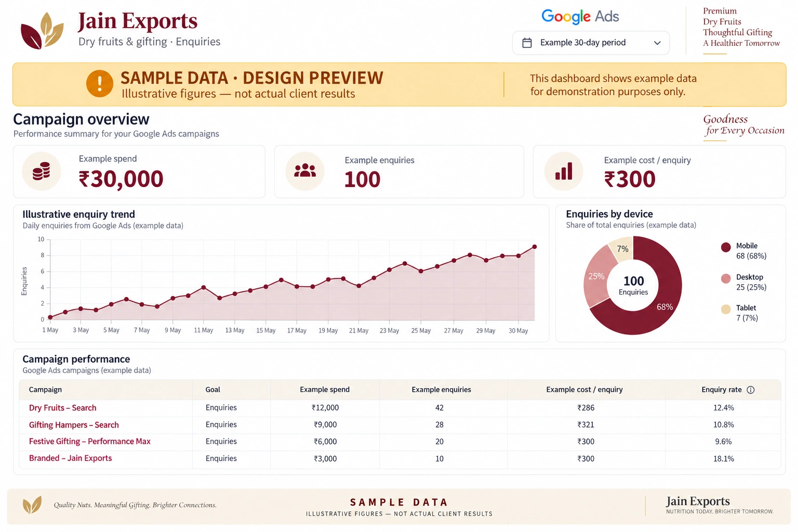
Task: Click the ₹286 cost per enquiry cell
Action: click(x=586, y=408)
